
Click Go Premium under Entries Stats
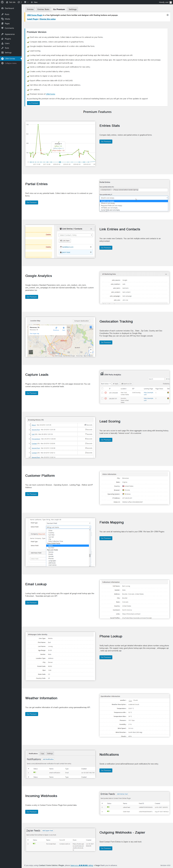(106, 141)
